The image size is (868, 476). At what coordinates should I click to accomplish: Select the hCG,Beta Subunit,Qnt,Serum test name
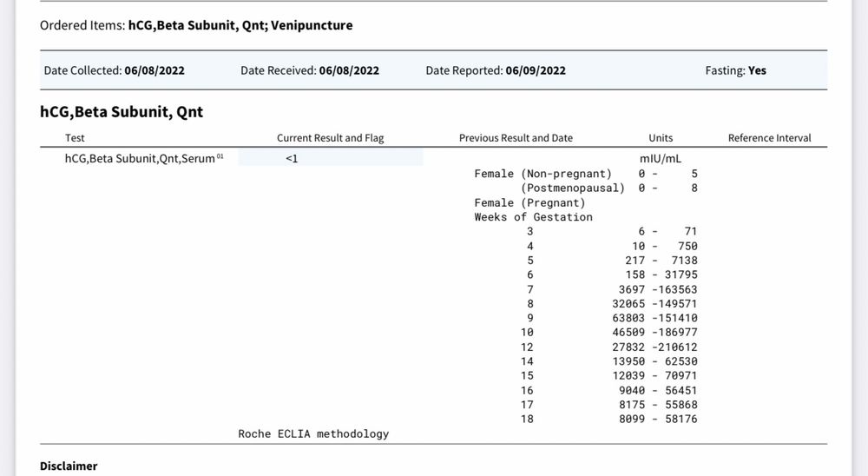point(140,159)
